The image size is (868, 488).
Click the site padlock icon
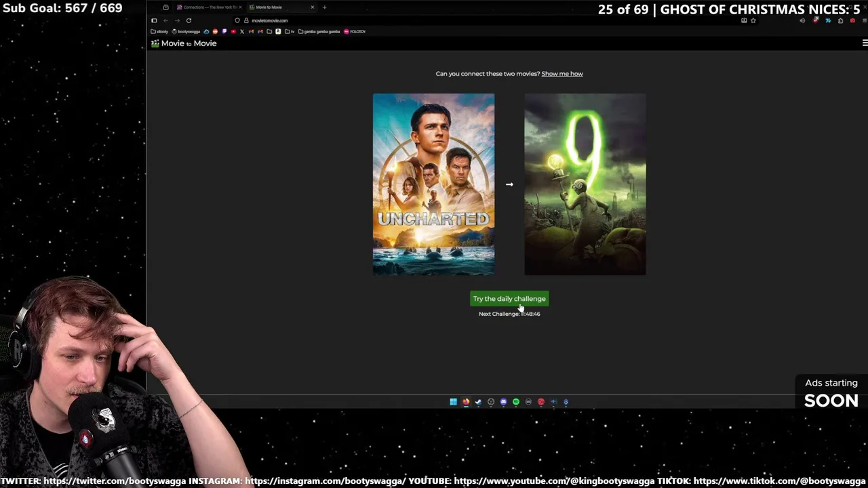(x=246, y=21)
